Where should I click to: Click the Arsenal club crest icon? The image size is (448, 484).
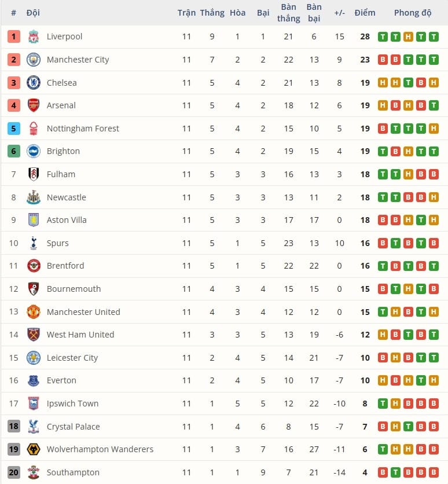pyautogui.click(x=34, y=105)
